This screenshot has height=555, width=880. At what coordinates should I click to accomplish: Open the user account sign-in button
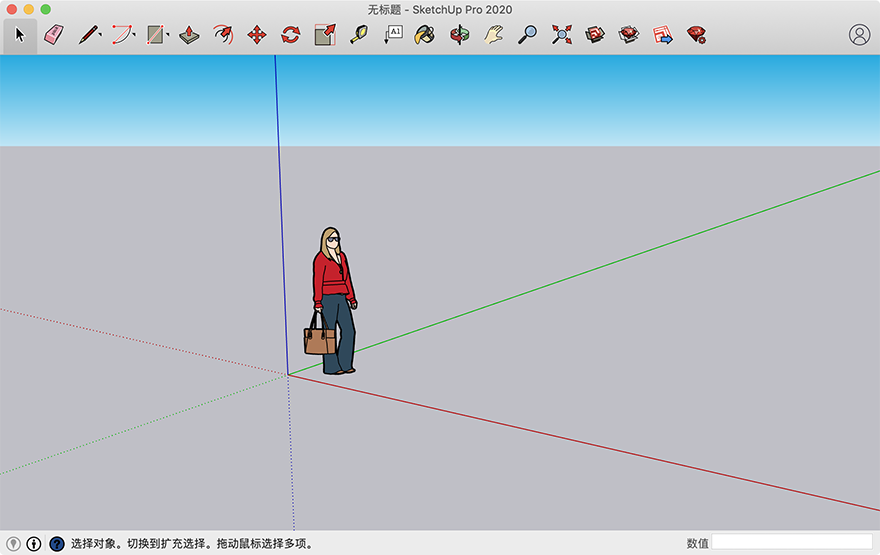tap(859, 35)
